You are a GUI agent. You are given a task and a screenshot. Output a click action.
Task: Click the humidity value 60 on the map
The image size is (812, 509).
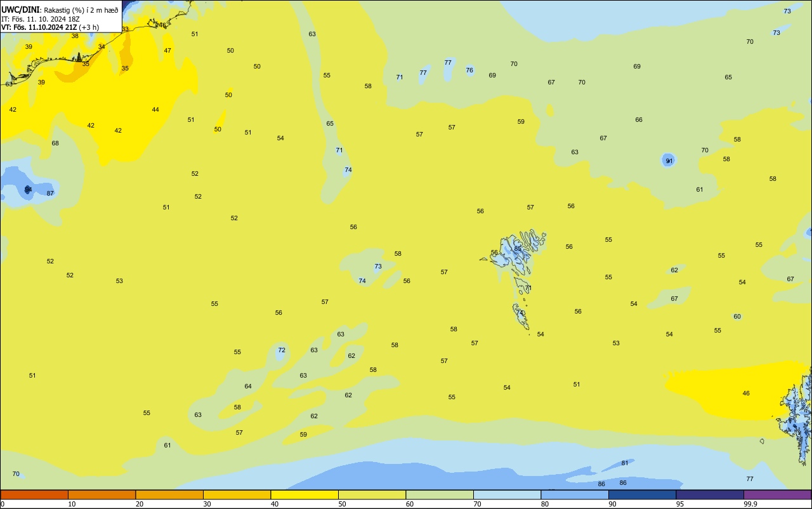[737, 316]
